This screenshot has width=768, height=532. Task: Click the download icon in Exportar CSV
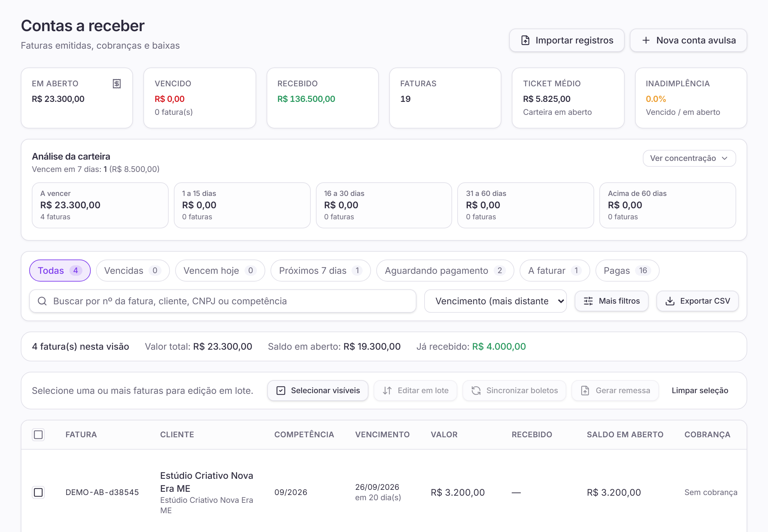670,301
